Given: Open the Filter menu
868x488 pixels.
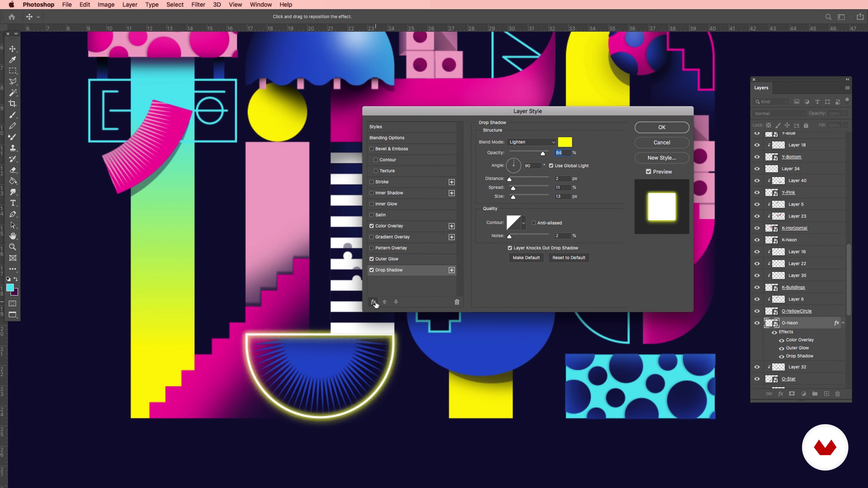Looking at the screenshot, I should point(198,5).
